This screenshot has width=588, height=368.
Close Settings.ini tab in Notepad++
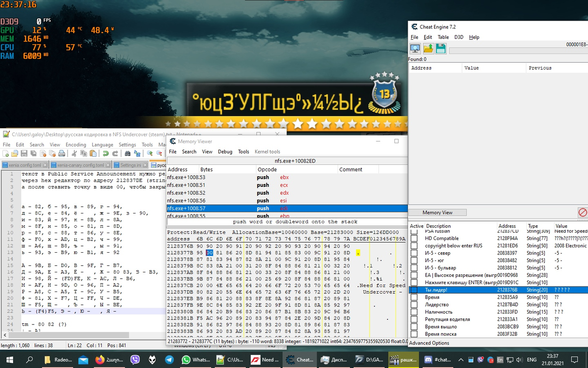click(x=145, y=165)
